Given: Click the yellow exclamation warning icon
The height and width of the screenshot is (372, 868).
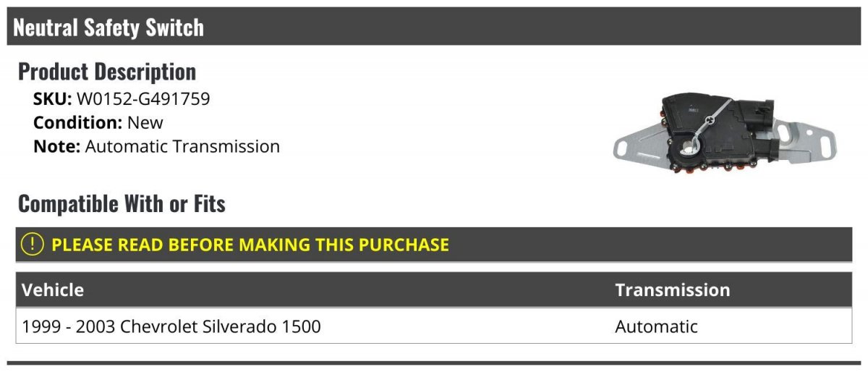Looking at the screenshot, I should pos(33,245).
